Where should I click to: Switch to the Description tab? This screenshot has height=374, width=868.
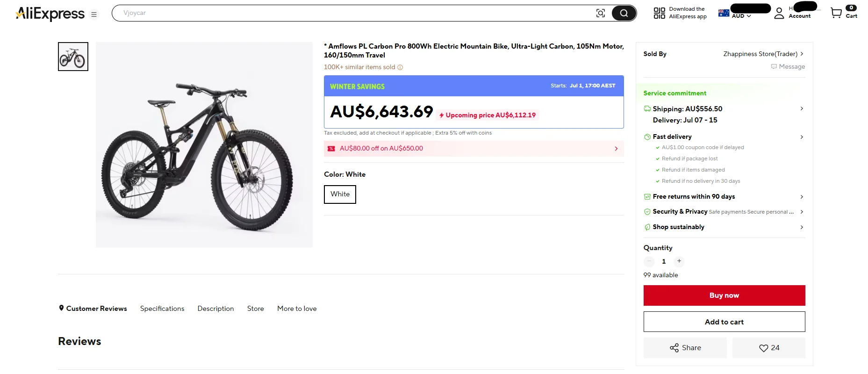pyautogui.click(x=215, y=309)
